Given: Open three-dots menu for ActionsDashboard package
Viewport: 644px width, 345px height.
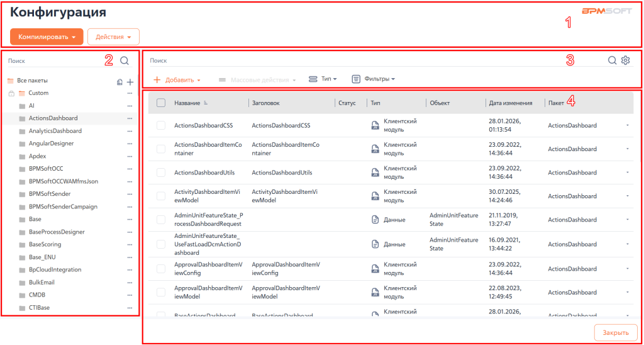Looking at the screenshot, I should pos(130,118).
